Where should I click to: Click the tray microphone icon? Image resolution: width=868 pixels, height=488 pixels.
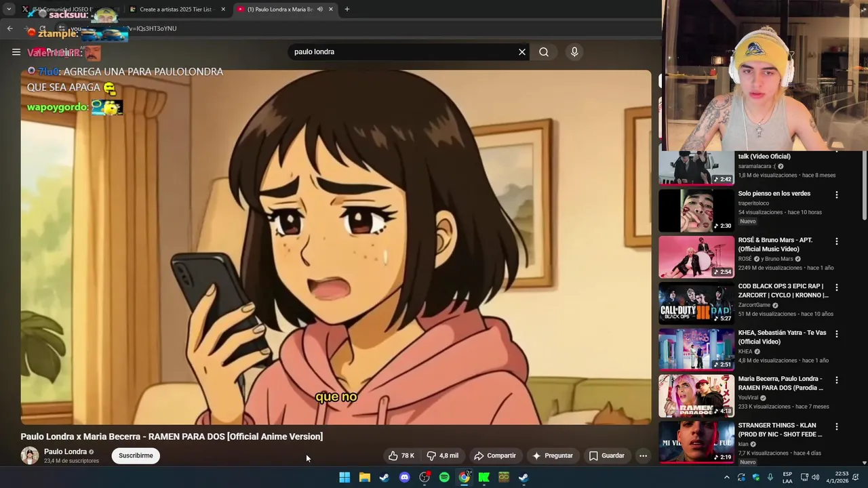tap(770, 477)
